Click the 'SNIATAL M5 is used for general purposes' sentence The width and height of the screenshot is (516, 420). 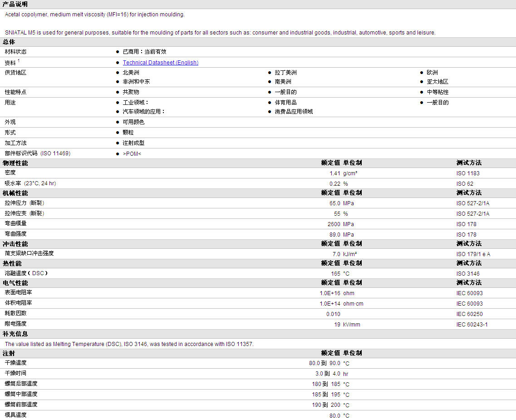[220, 33]
